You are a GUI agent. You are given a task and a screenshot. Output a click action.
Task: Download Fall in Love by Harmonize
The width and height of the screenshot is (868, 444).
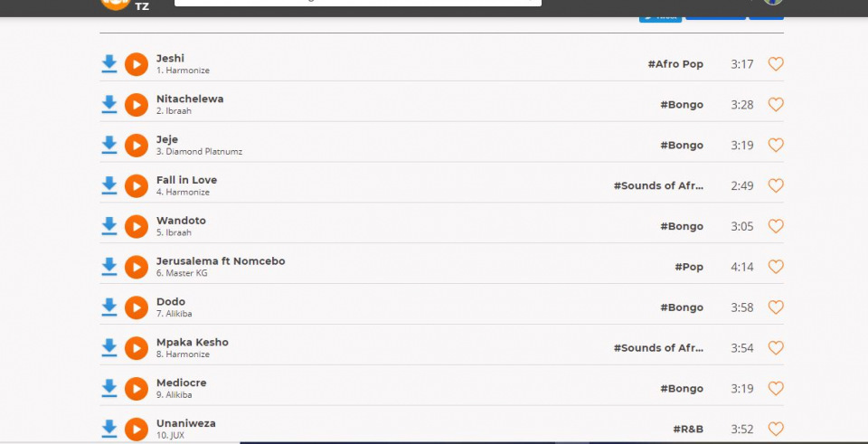[109, 185]
